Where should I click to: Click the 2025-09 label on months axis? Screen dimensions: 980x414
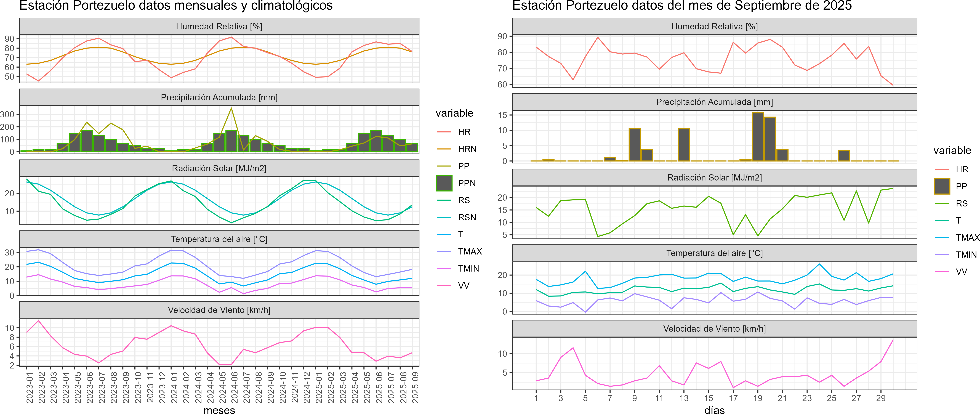click(x=416, y=387)
